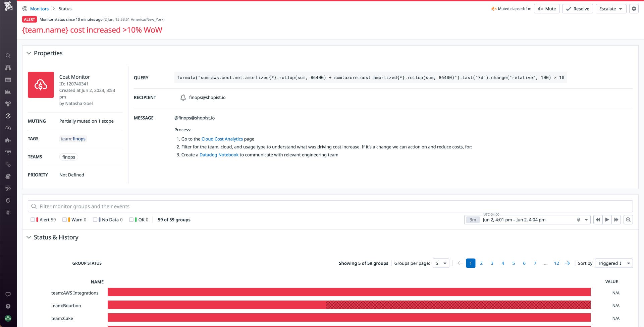The width and height of the screenshot is (644, 327).
Task: Open Notebooks from the sidebar
Action: click(8, 176)
